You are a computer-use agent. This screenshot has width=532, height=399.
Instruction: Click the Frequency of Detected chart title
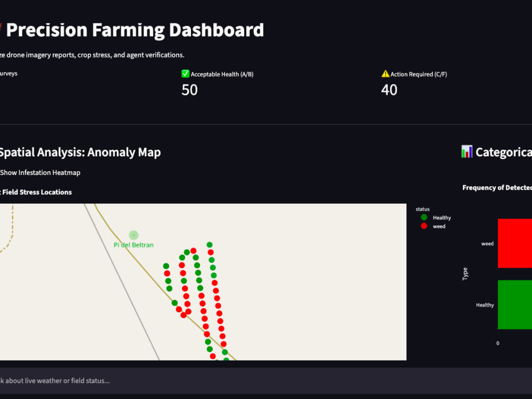click(x=497, y=188)
